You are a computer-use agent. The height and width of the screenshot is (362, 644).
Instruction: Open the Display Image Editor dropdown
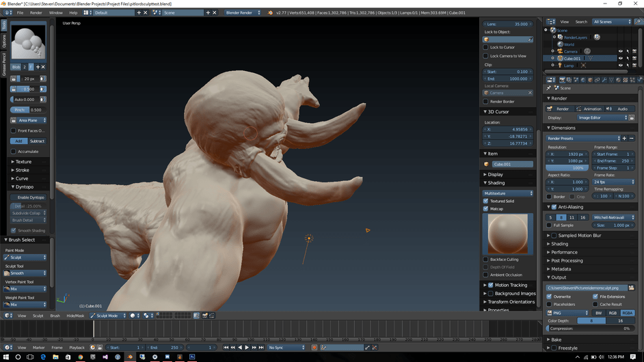click(602, 117)
